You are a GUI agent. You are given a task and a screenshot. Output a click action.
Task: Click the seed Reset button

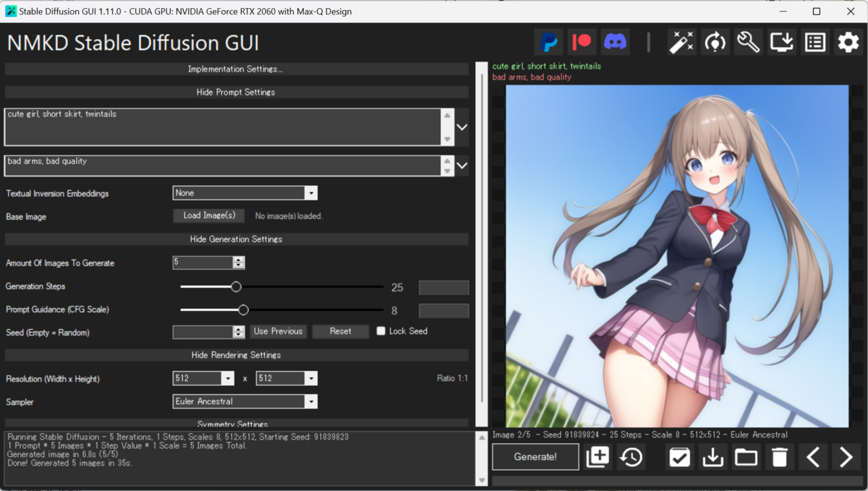tap(341, 331)
